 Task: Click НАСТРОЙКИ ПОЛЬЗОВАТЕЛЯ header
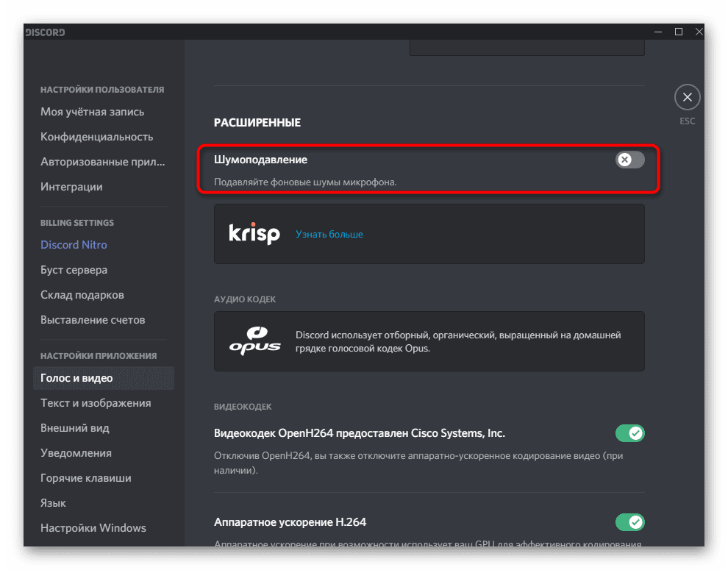[x=102, y=90]
